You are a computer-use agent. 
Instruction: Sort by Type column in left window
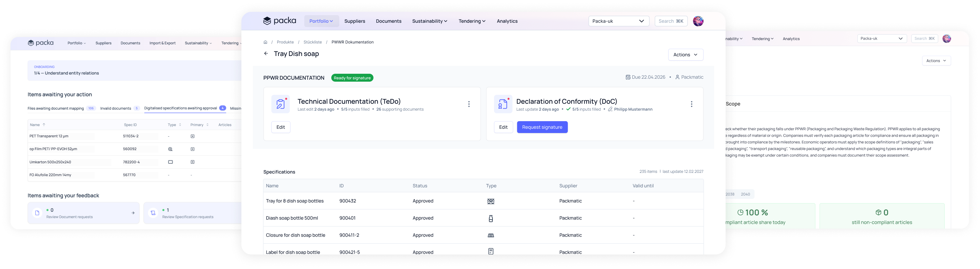(x=174, y=125)
